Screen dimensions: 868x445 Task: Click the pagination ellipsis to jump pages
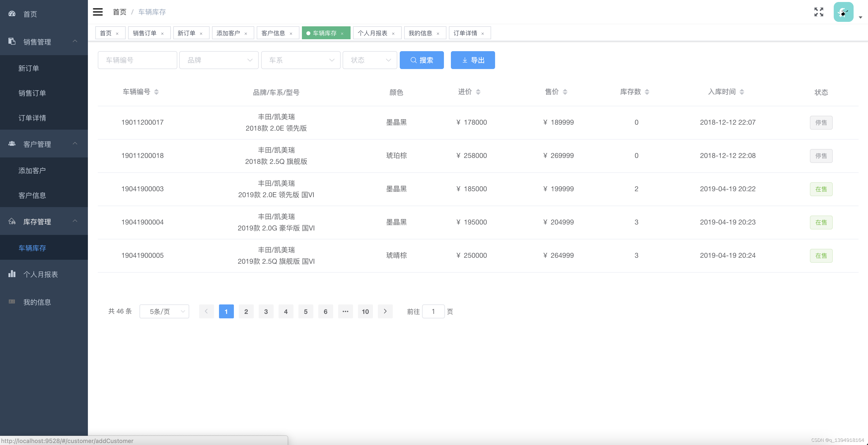[345, 311]
